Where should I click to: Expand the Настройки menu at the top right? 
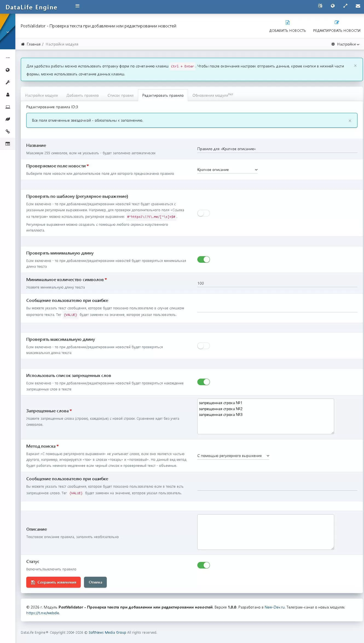click(x=345, y=44)
